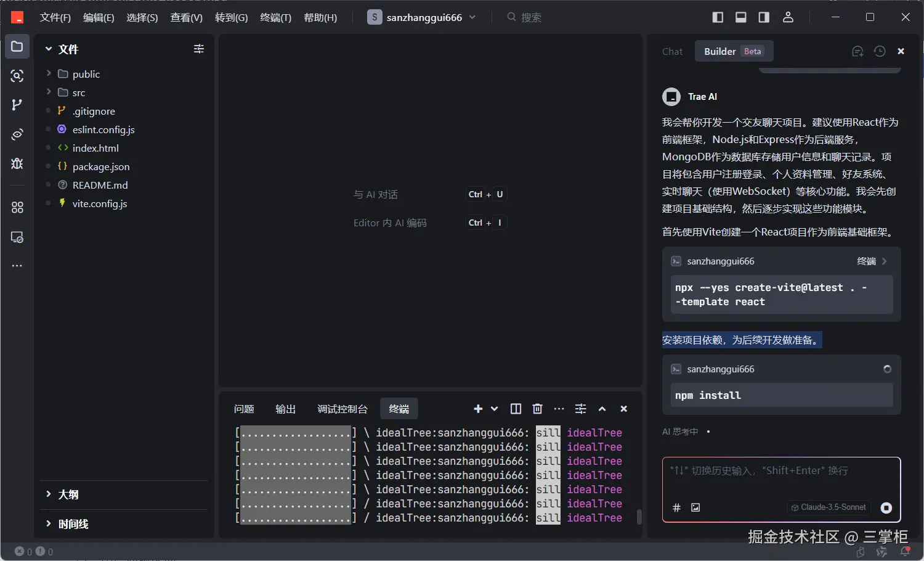Open the 编辑(E) menu
Screen dimensions: 924x561
[99, 17]
